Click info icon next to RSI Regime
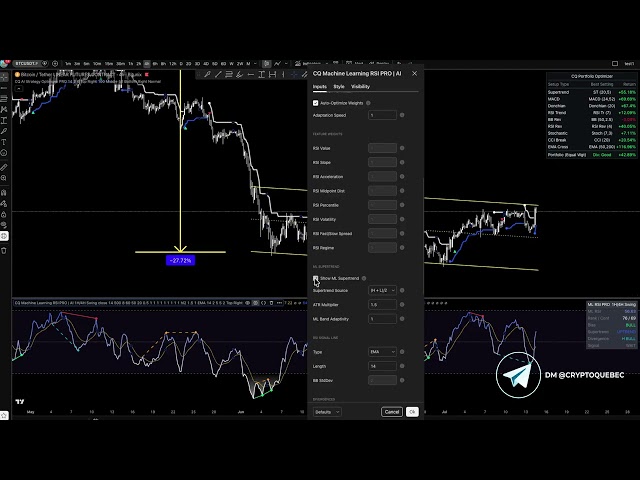This screenshot has width=640, height=480. [402, 248]
